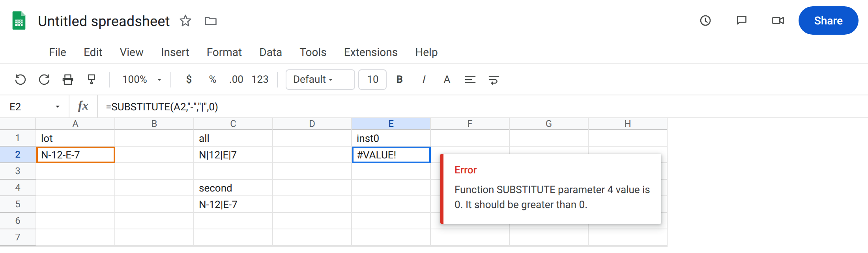Select cell containing 'N|12|E|7'
This screenshot has width=868, height=253.
click(233, 155)
